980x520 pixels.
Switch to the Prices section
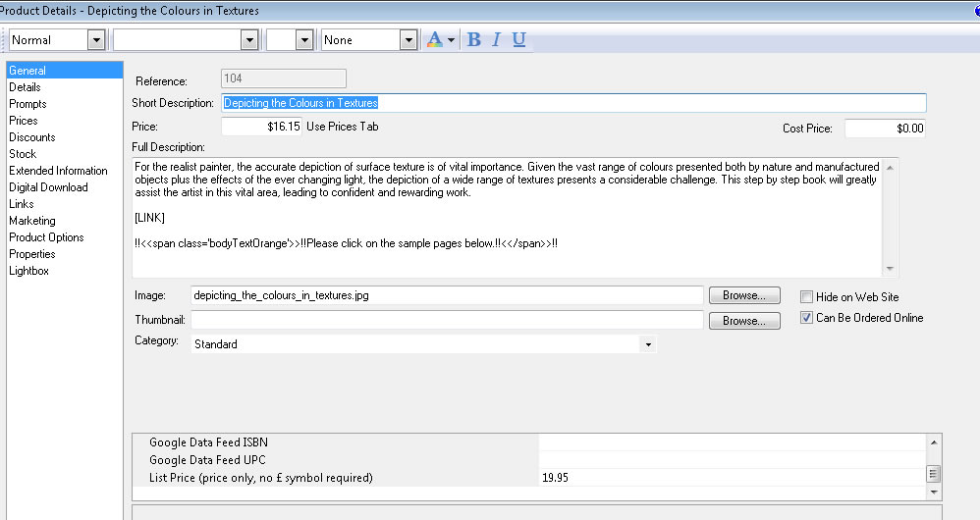point(24,121)
